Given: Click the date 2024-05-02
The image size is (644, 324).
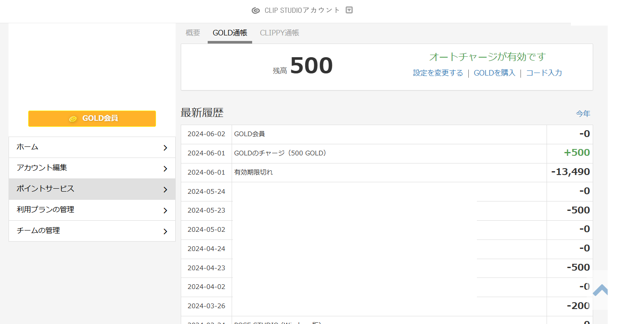Looking at the screenshot, I should pos(206,230).
